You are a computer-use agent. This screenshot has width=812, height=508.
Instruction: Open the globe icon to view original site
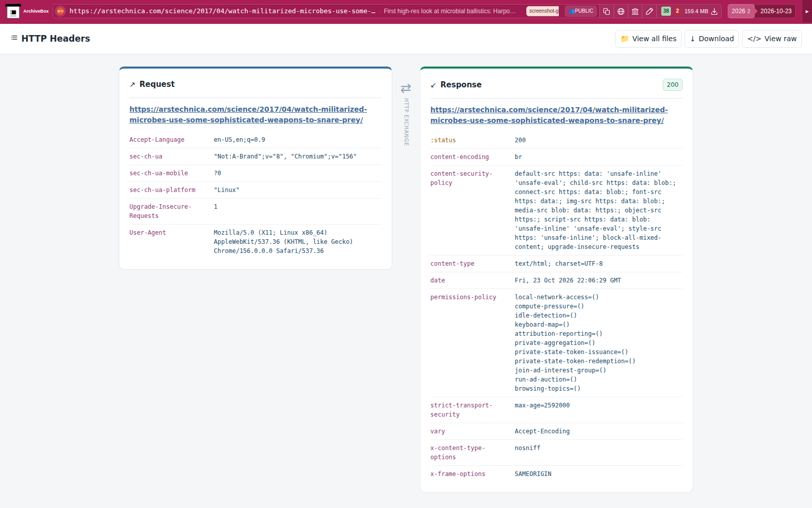click(x=621, y=11)
